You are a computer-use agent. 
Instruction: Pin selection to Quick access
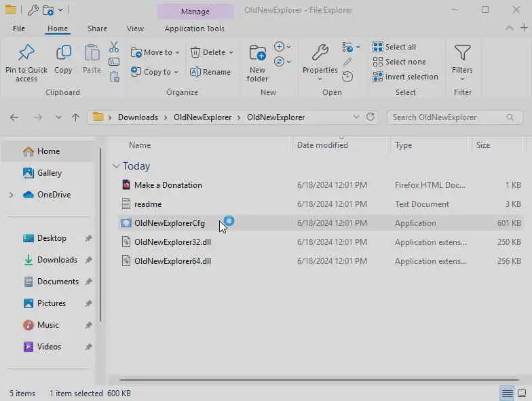(26, 63)
